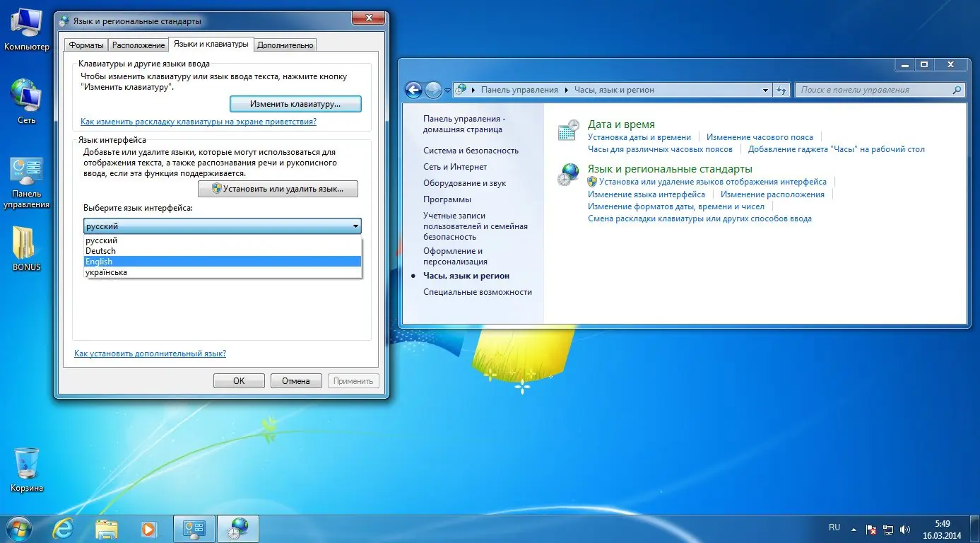Viewport: 980px width, 543px height.
Task: Open Internet Explorer from the taskbar
Action: point(63,528)
